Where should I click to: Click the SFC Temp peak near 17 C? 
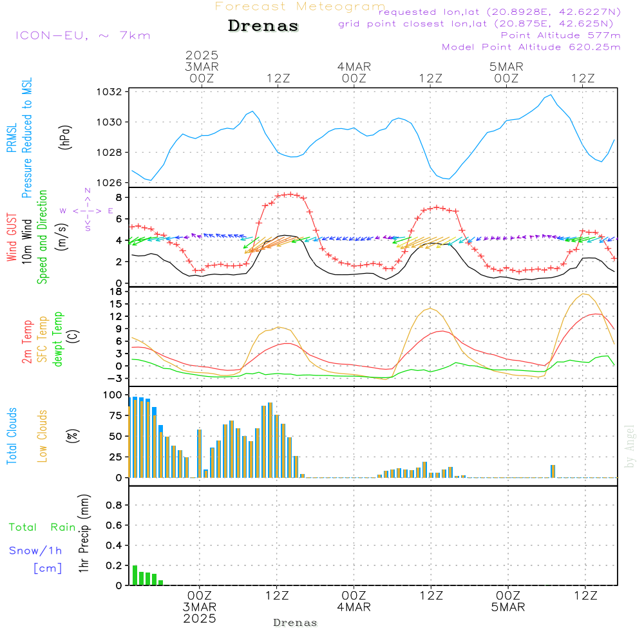click(583, 294)
